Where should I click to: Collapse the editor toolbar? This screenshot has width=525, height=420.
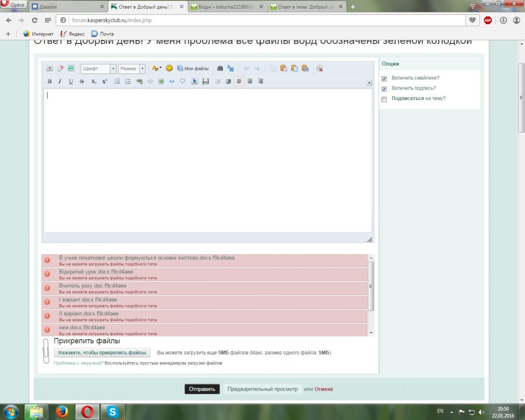[x=369, y=83]
